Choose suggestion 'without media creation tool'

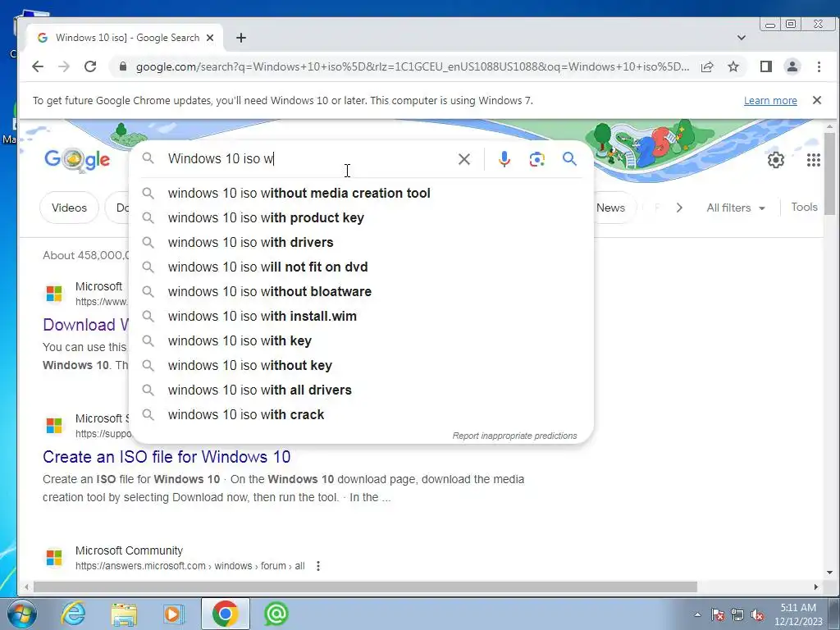tap(362, 194)
